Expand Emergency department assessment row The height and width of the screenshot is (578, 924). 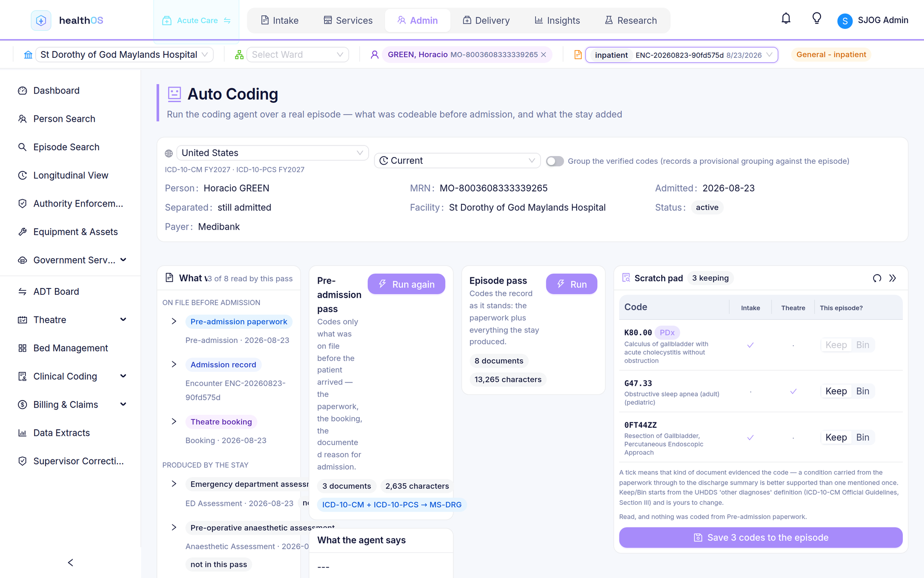174,484
